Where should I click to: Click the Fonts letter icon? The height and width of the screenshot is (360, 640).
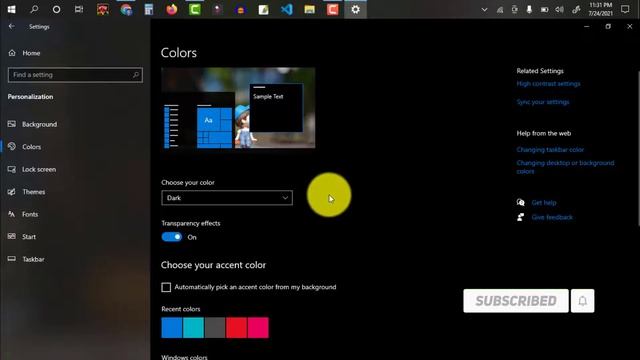point(12,214)
